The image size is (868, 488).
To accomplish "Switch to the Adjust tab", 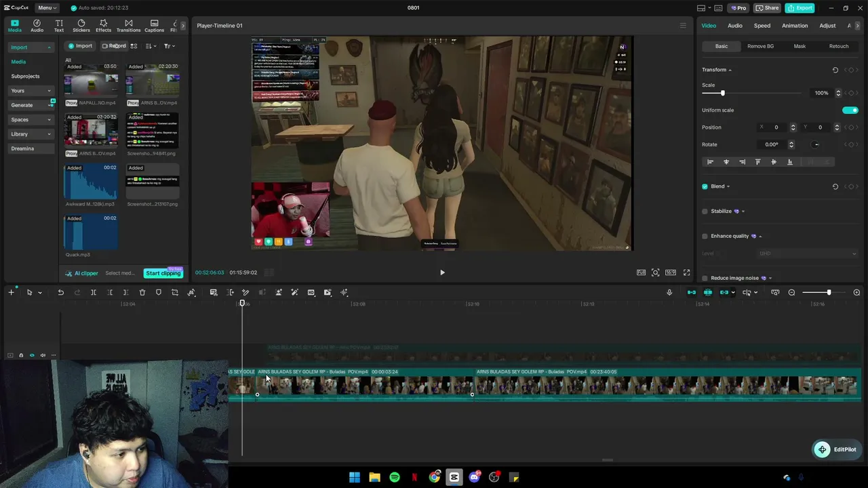I will 827,26.
